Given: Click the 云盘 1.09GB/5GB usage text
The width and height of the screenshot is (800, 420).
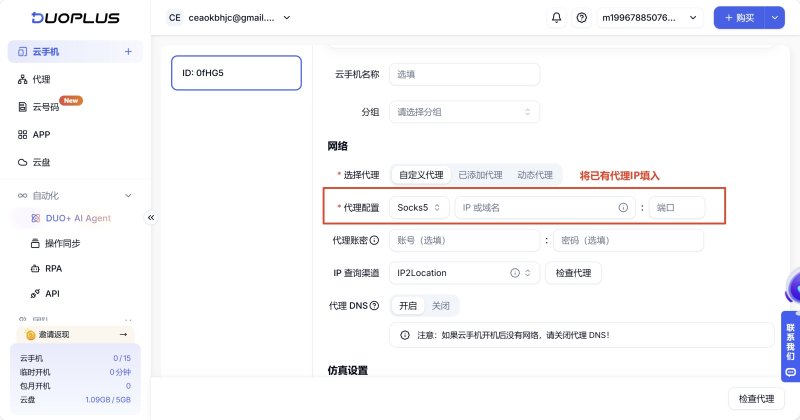Looking at the screenshot, I should coord(75,400).
